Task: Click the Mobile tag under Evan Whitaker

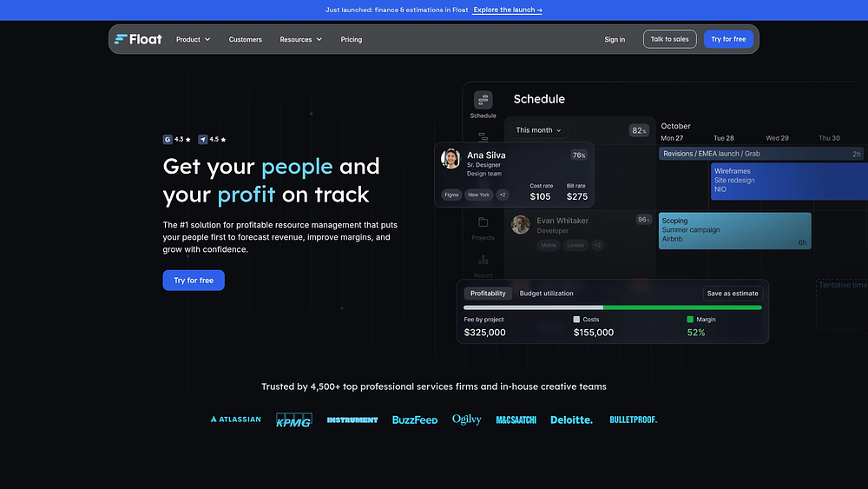Action: (x=549, y=245)
